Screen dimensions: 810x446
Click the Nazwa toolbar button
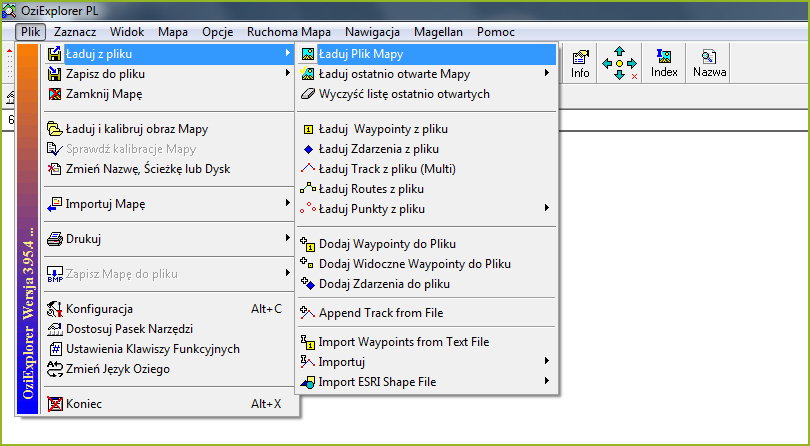(709, 63)
